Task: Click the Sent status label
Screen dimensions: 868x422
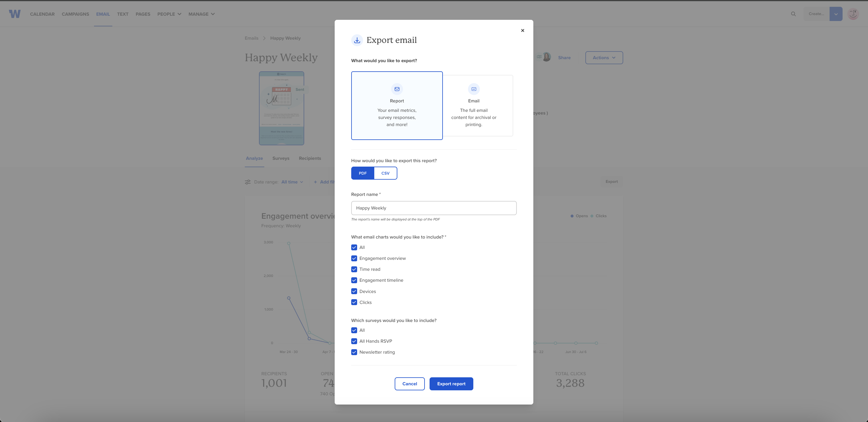Action: [299, 89]
